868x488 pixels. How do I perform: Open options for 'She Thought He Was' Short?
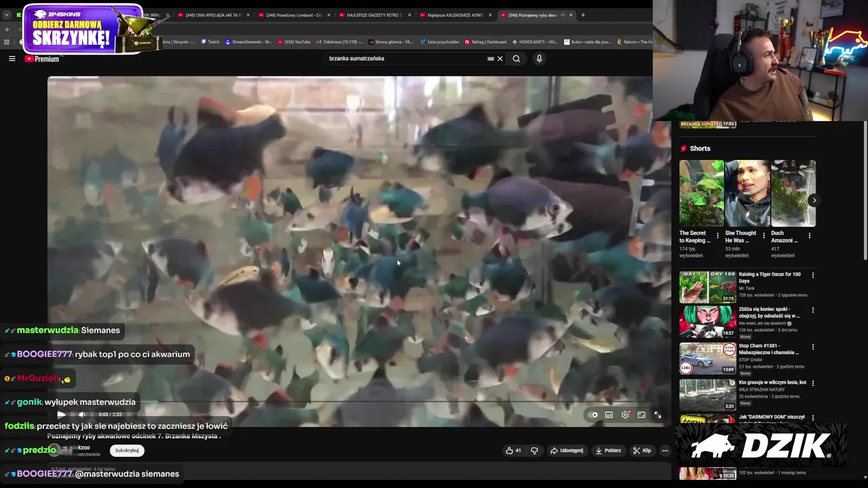(x=764, y=236)
